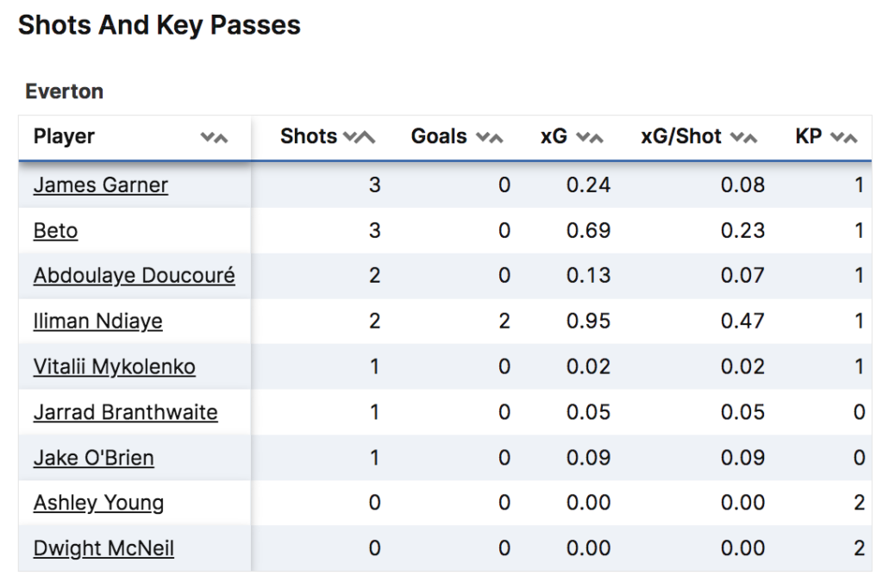Open James Garner player link

click(x=101, y=185)
